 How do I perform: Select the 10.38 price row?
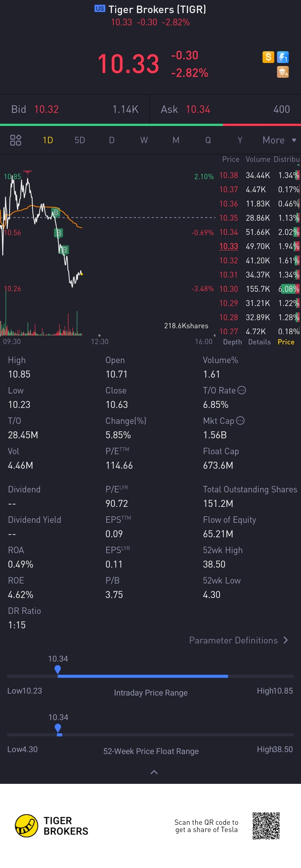pos(259,175)
